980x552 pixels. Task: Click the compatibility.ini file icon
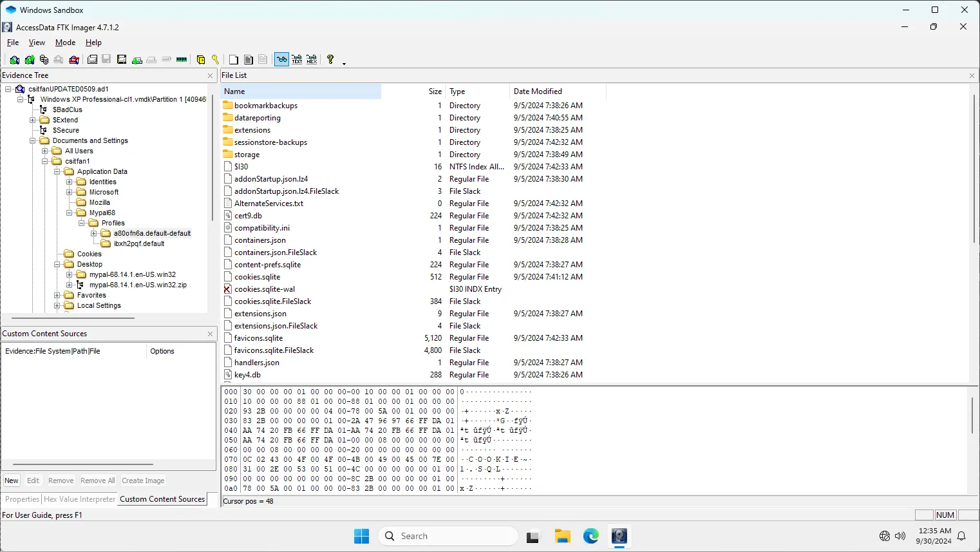pos(227,228)
